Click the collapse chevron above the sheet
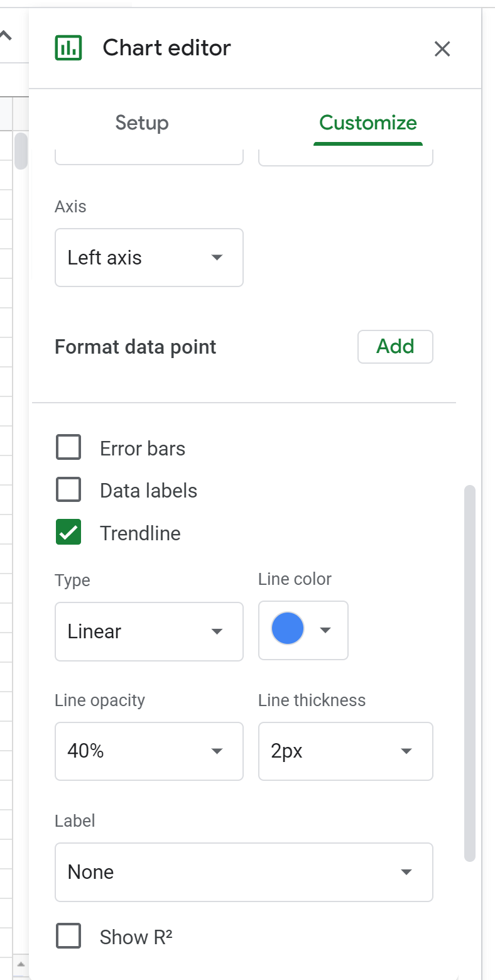Image resolution: width=495 pixels, height=980 pixels. click(6, 36)
